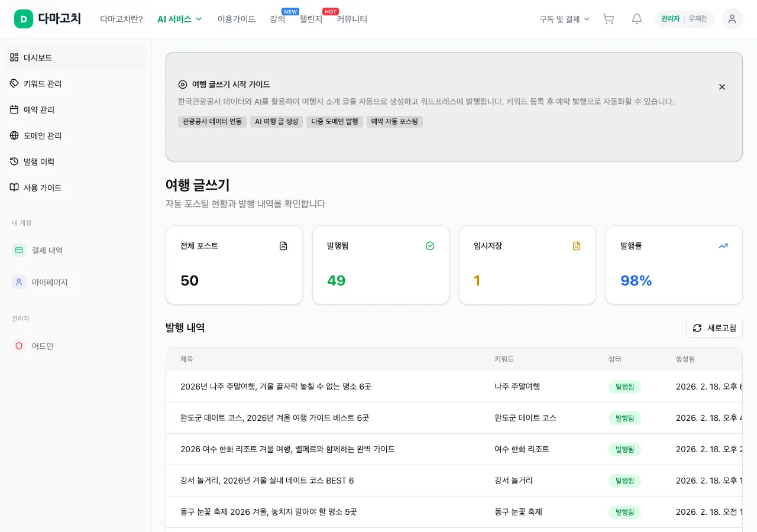Image resolution: width=757 pixels, height=532 pixels.
Task: Open 마이페이지 link
Action: pyautogui.click(x=76, y=282)
